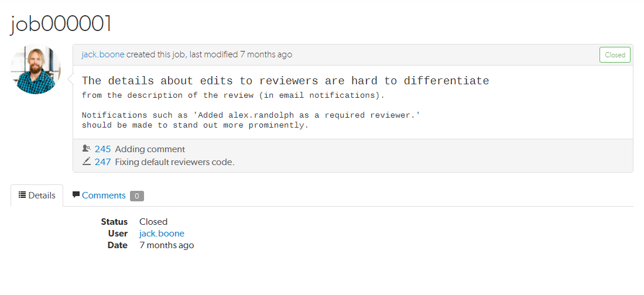Click the pencil icon beside change 247
Viewport: 644px width, 295px height.
(87, 162)
